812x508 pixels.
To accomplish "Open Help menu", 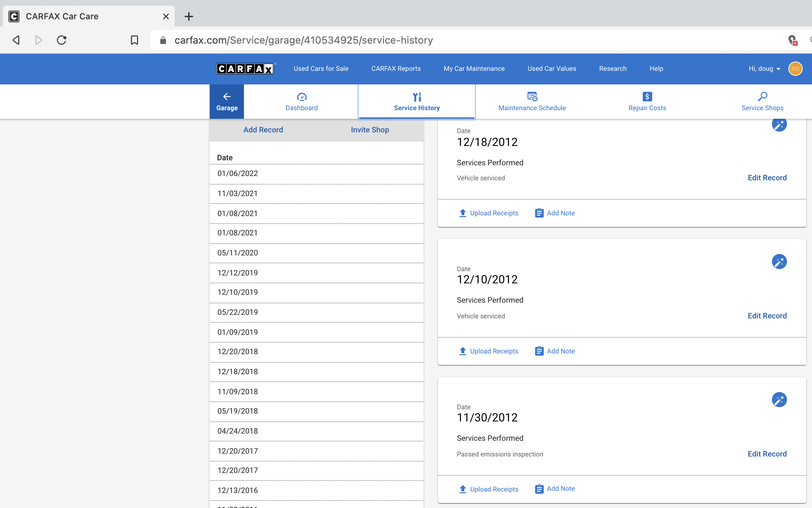I will pyautogui.click(x=656, y=69).
